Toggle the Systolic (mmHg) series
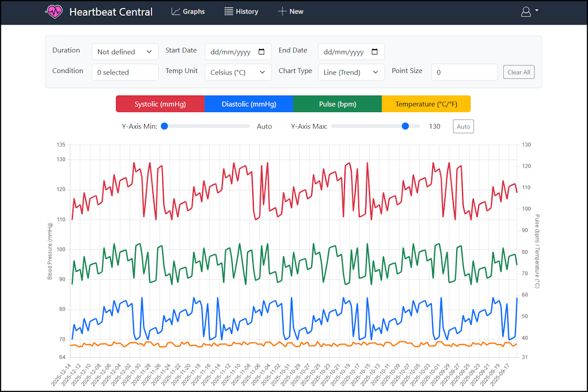 160,103
